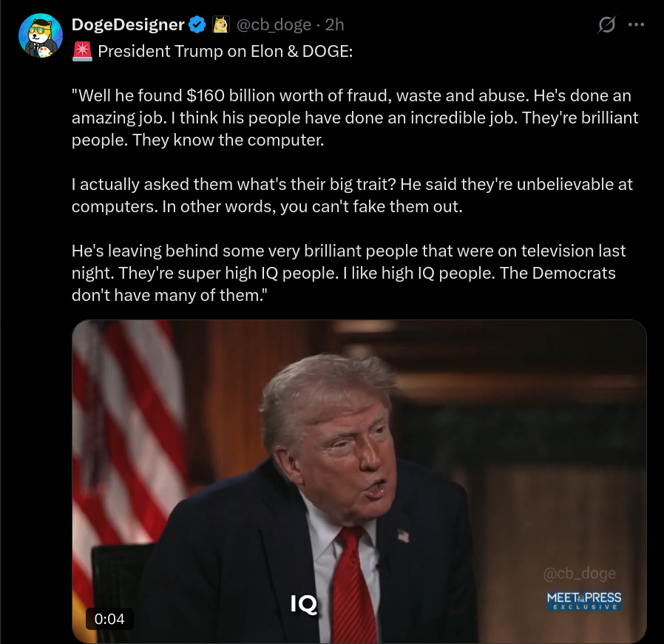Open the DogeDesigner profile avatar

tap(41, 35)
